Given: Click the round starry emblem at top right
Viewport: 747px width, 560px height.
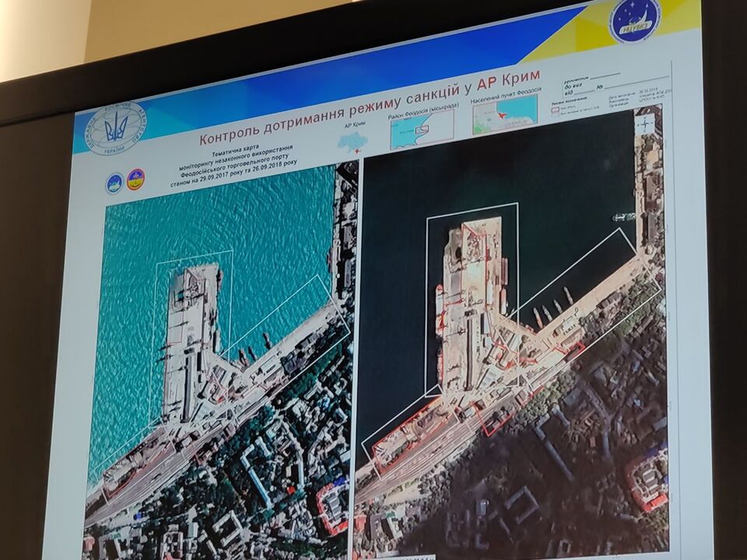Looking at the screenshot, I should coord(635,19).
